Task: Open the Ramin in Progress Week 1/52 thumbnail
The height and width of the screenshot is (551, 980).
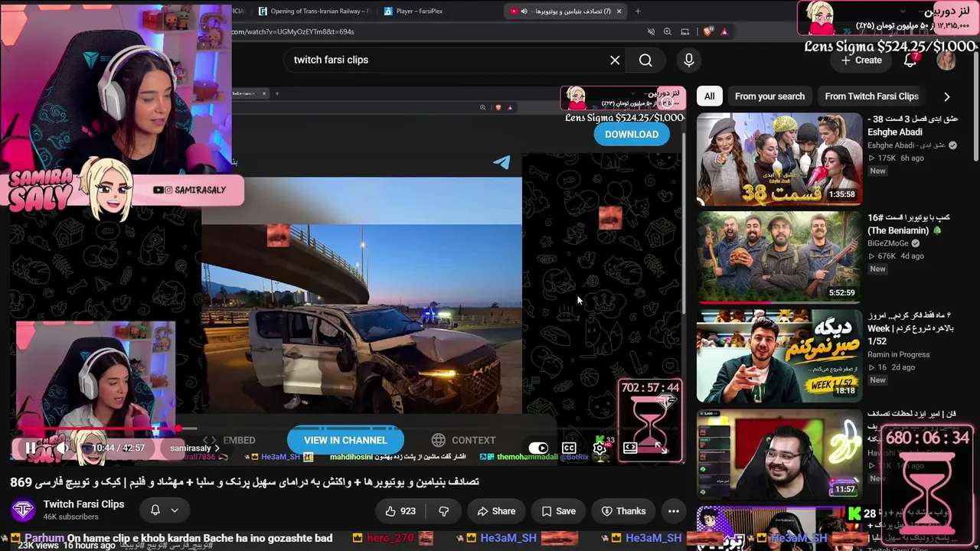Action: click(779, 355)
